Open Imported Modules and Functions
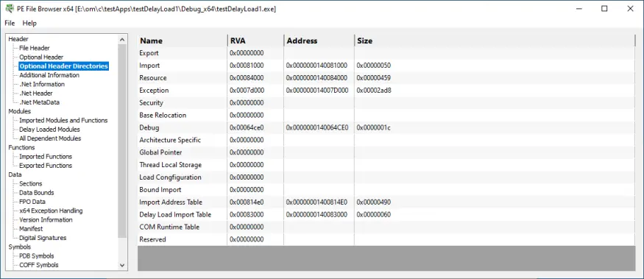644x279 pixels. pyautogui.click(x=63, y=121)
